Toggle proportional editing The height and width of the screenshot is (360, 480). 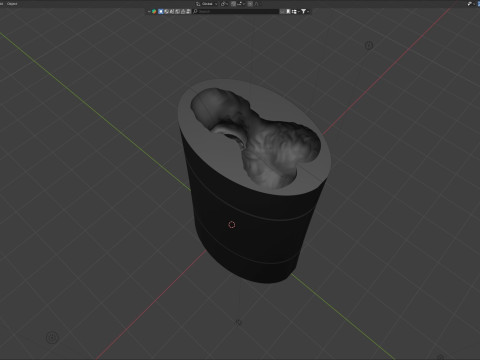click(x=250, y=4)
